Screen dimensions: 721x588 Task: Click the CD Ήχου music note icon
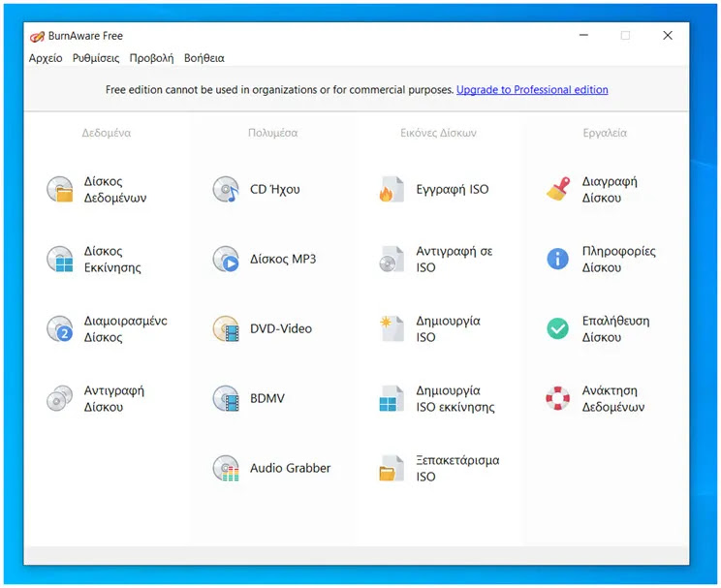226,190
